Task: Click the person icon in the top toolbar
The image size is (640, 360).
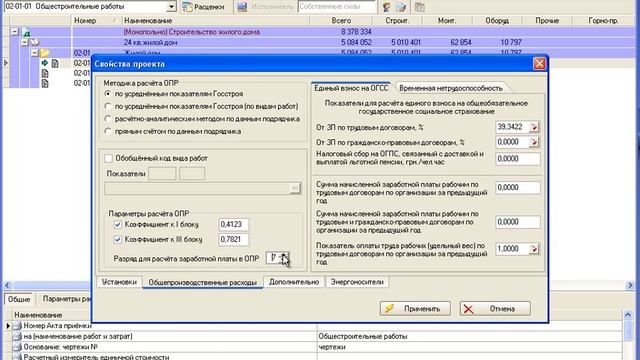Action: (x=386, y=7)
